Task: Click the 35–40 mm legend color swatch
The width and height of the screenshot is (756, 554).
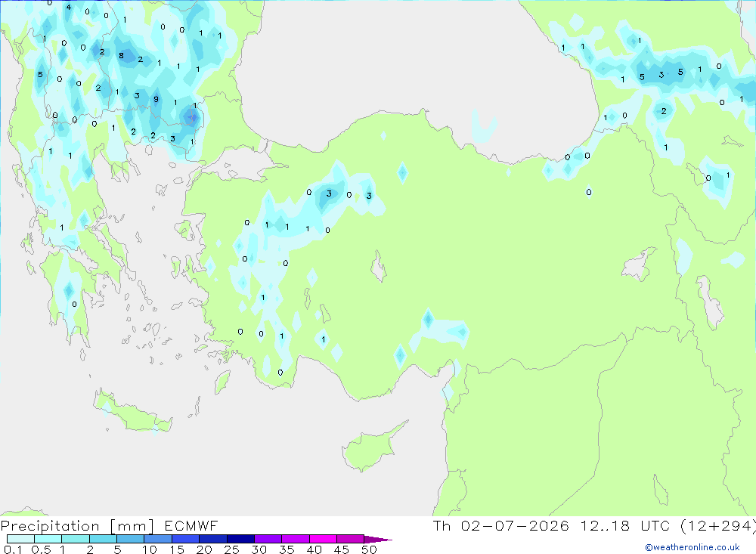Action: pos(296,539)
